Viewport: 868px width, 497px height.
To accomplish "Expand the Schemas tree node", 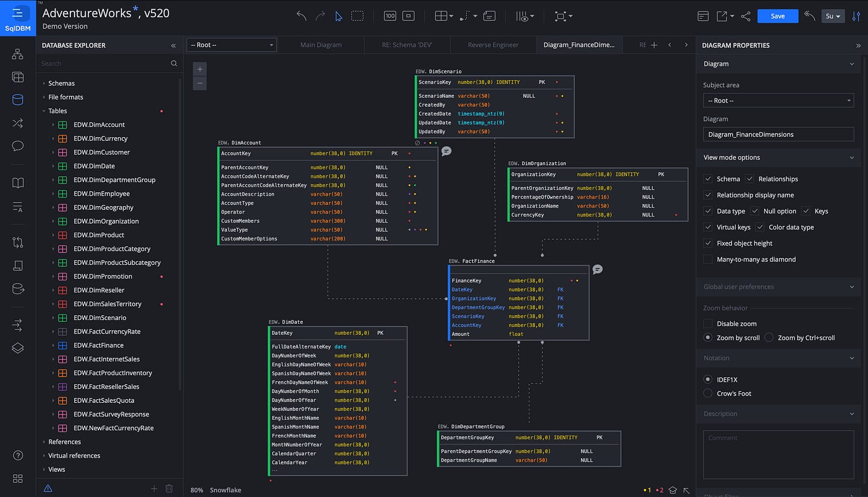I will point(44,84).
